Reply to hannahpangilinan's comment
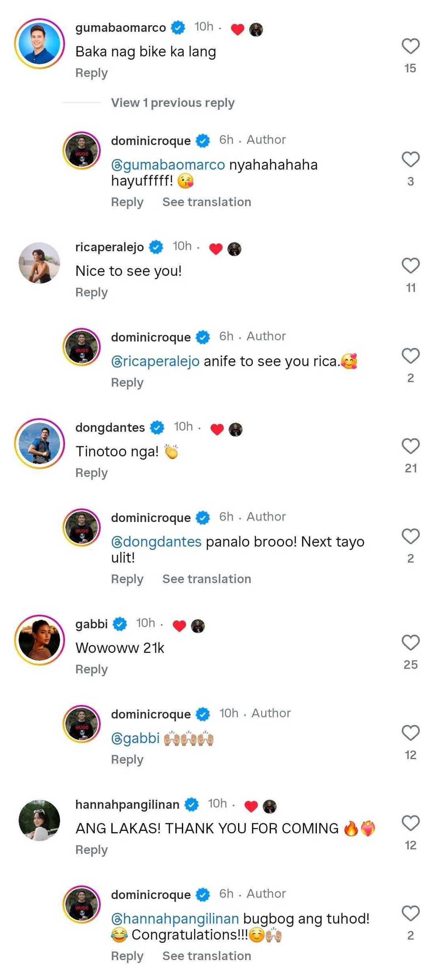 click(x=91, y=850)
